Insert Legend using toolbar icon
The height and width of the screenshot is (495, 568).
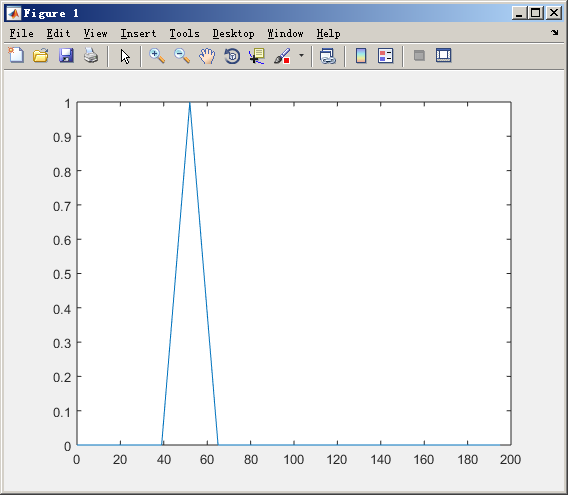coord(385,56)
